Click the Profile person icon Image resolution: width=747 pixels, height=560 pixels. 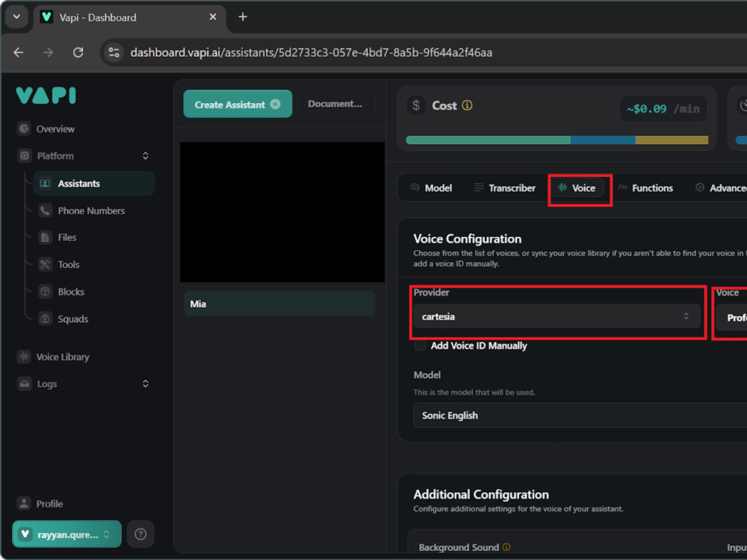click(24, 503)
